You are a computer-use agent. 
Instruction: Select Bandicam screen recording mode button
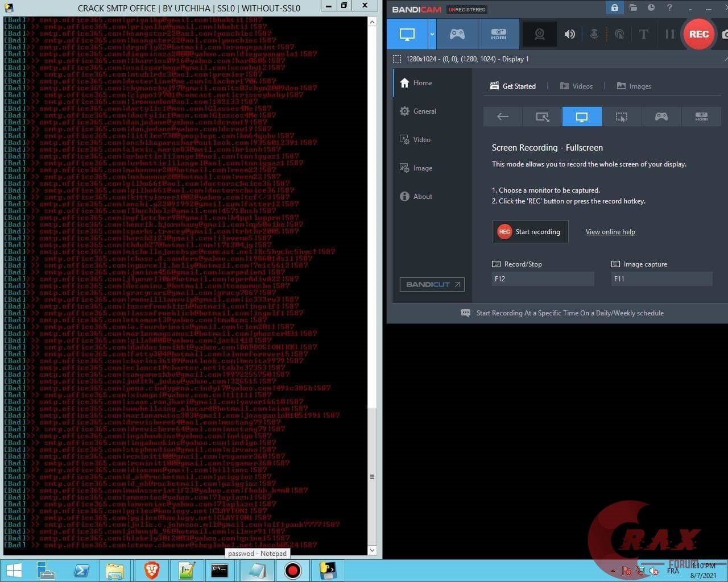pos(407,34)
